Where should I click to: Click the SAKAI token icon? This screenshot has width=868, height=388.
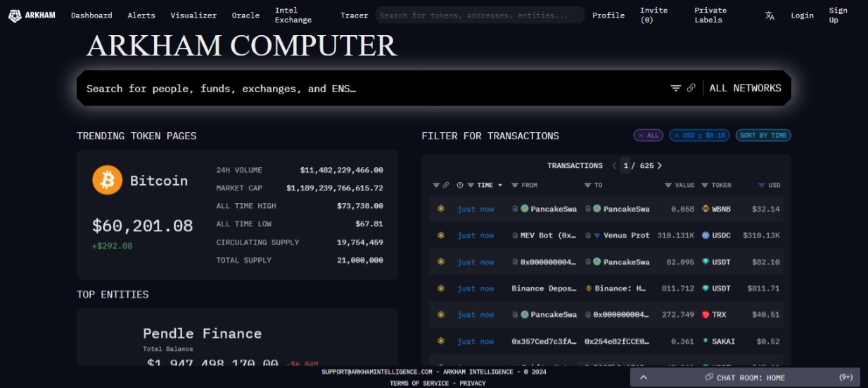706,341
